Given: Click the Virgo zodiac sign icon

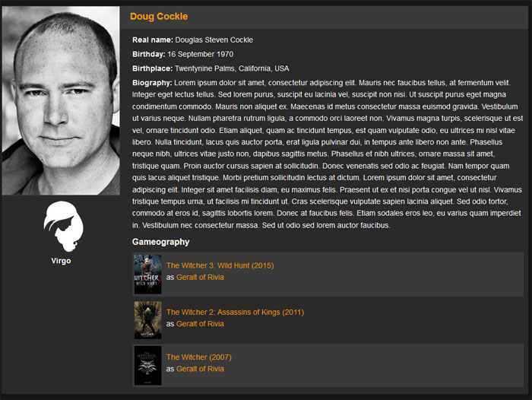Looking at the screenshot, I should pyautogui.click(x=61, y=227).
